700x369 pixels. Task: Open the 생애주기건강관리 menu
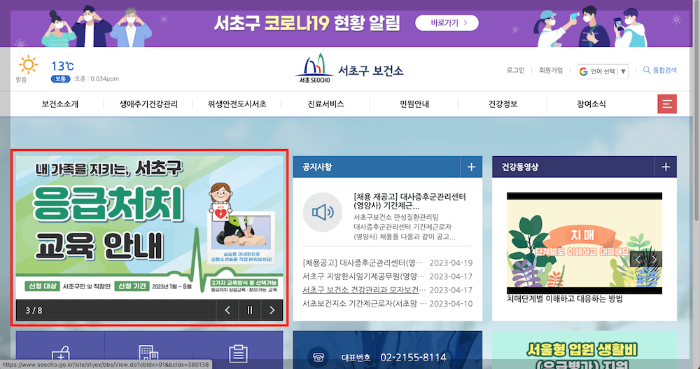(148, 104)
